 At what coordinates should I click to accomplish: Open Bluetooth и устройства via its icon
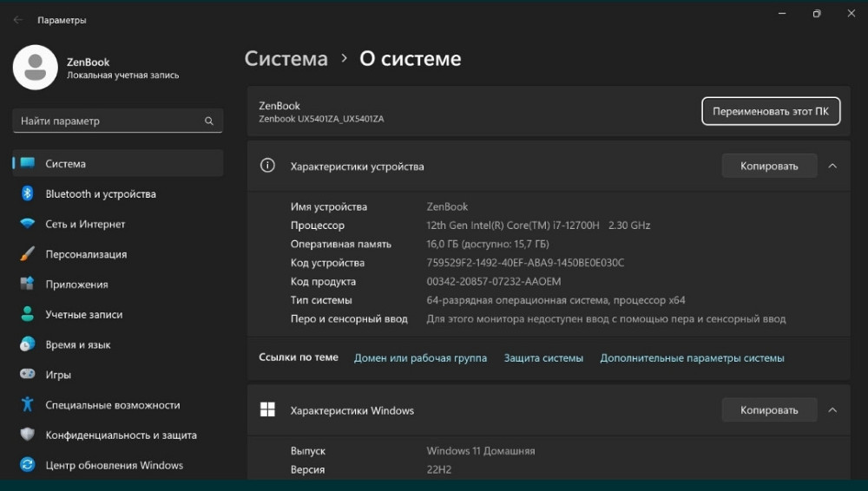(x=28, y=194)
